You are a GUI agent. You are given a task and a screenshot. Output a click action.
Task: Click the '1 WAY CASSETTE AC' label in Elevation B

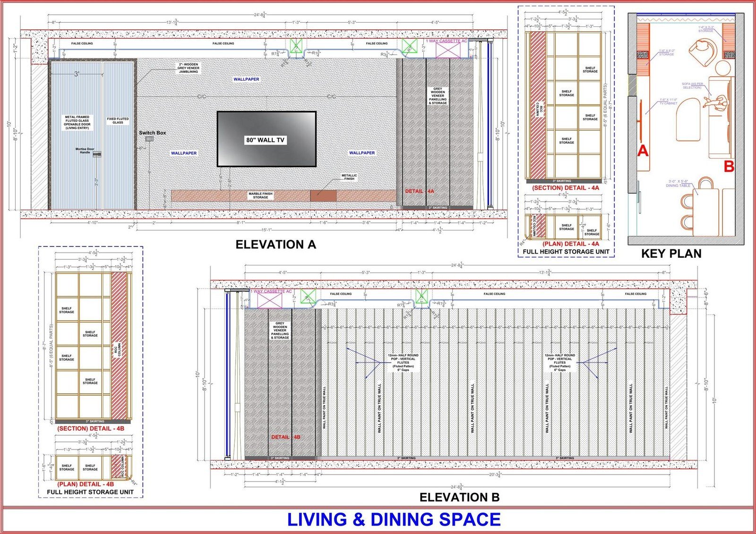tap(271, 291)
